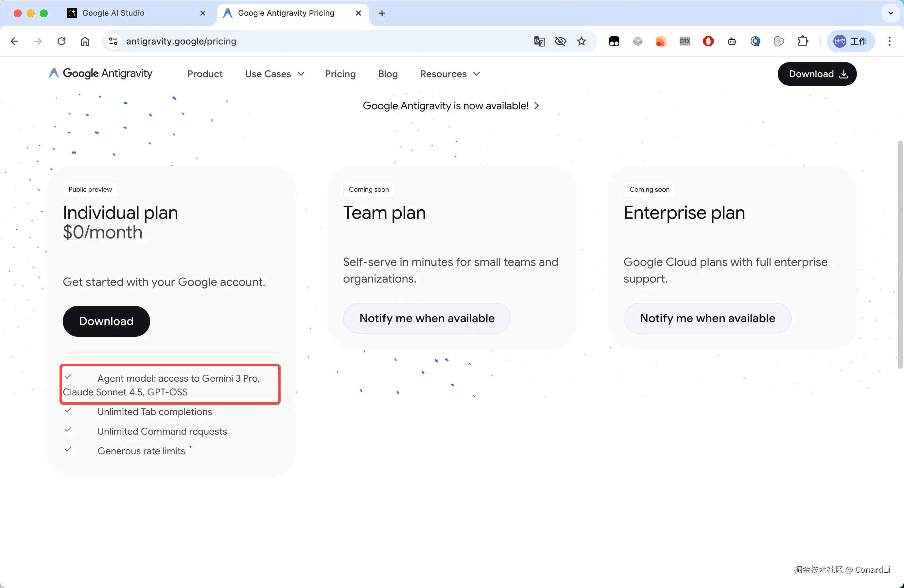This screenshot has width=904, height=588.
Task: Open the Pricing nav menu item
Action: 340,74
